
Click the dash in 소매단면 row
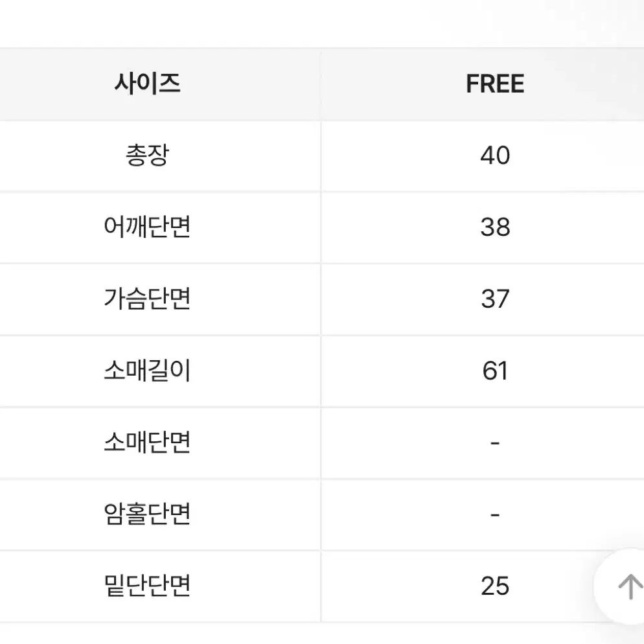pyautogui.click(x=495, y=443)
